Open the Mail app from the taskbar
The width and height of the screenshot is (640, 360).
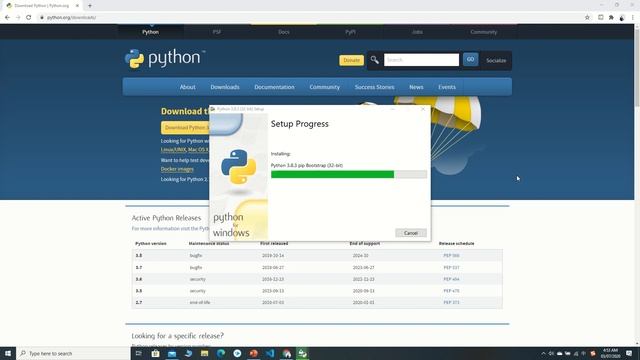click(172, 353)
